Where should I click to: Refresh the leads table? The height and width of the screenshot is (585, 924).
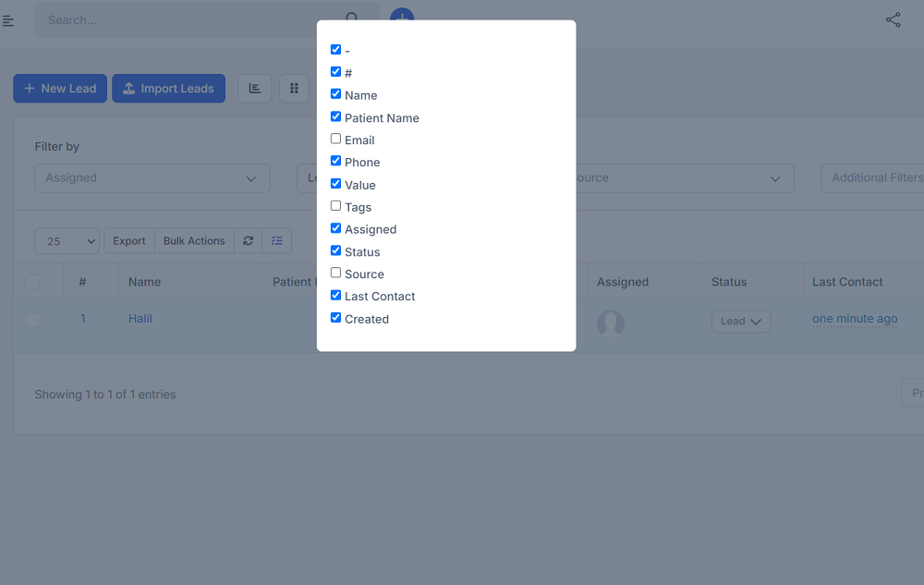[248, 240]
